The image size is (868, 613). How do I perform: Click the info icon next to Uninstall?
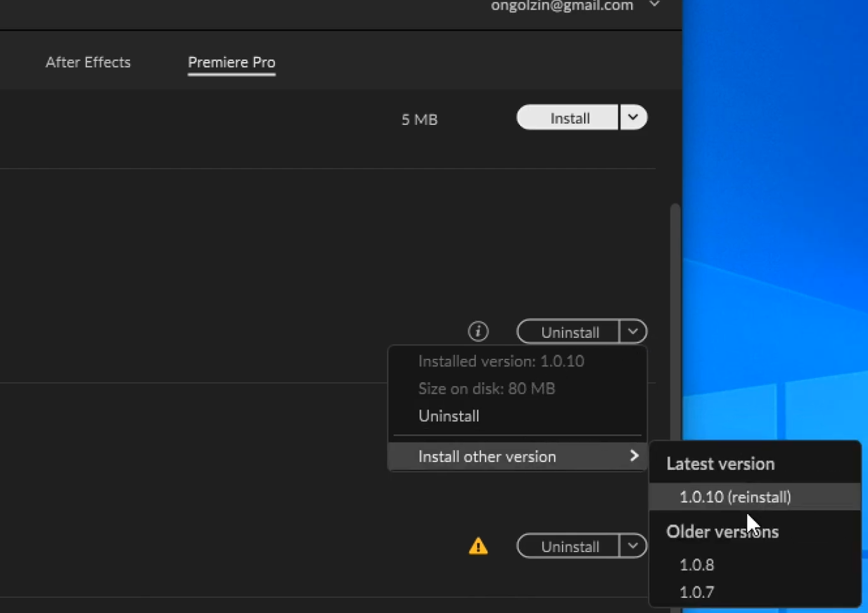click(x=478, y=332)
